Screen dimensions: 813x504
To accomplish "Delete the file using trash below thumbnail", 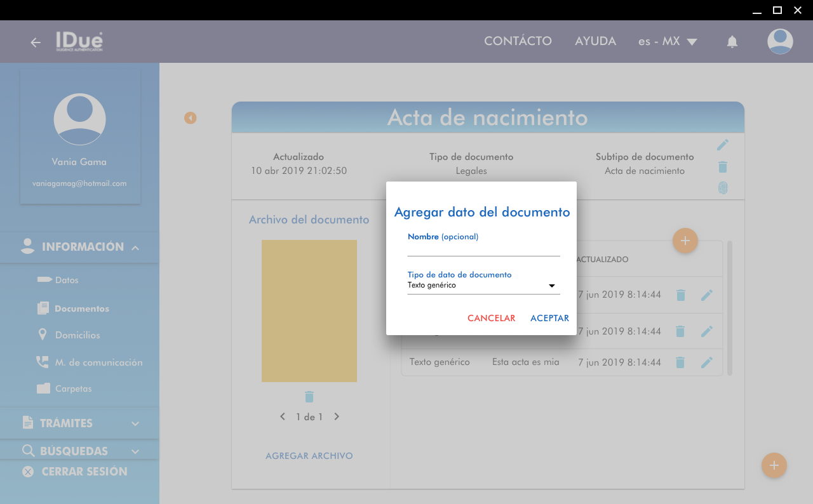I will 309,397.
